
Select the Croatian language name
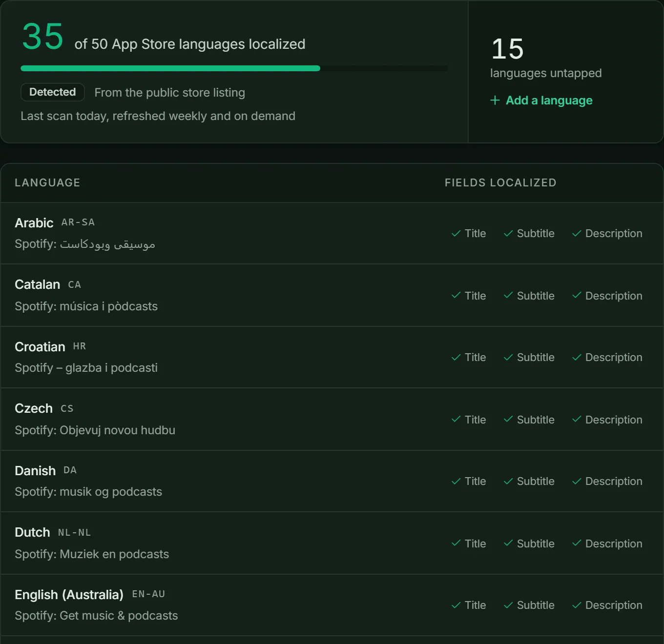tap(40, 347)
